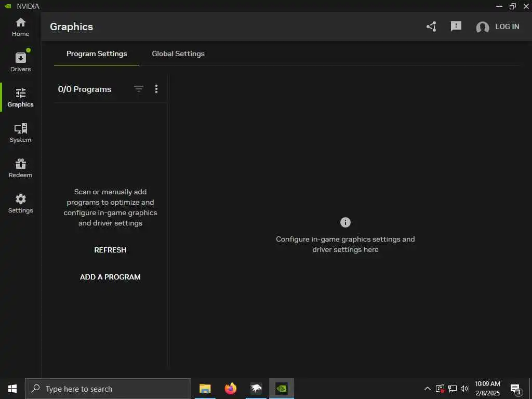Image resolution: width=532 pixels, height=399 pixels.
Task: Open the Windows Start menu
Action: pos(12,389)
